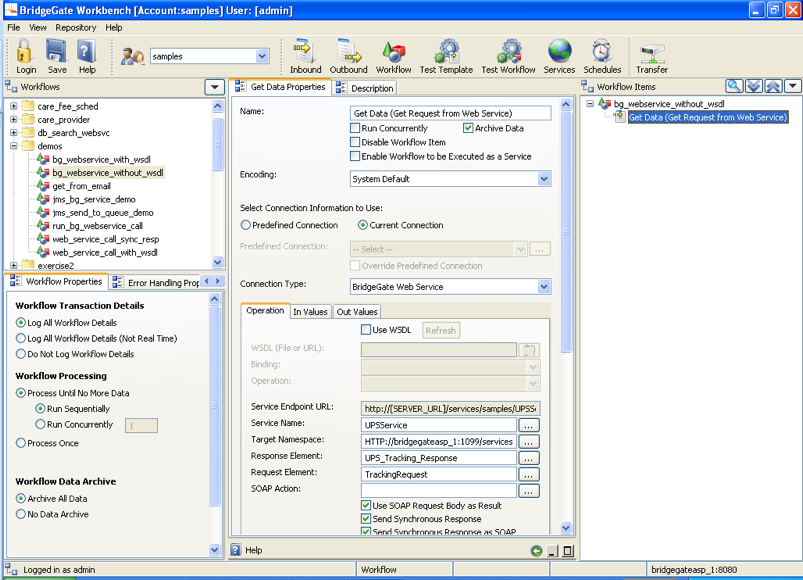803x580 pixels.
Task: Enable the Run Concurrently checkbox
Action: 355,128
